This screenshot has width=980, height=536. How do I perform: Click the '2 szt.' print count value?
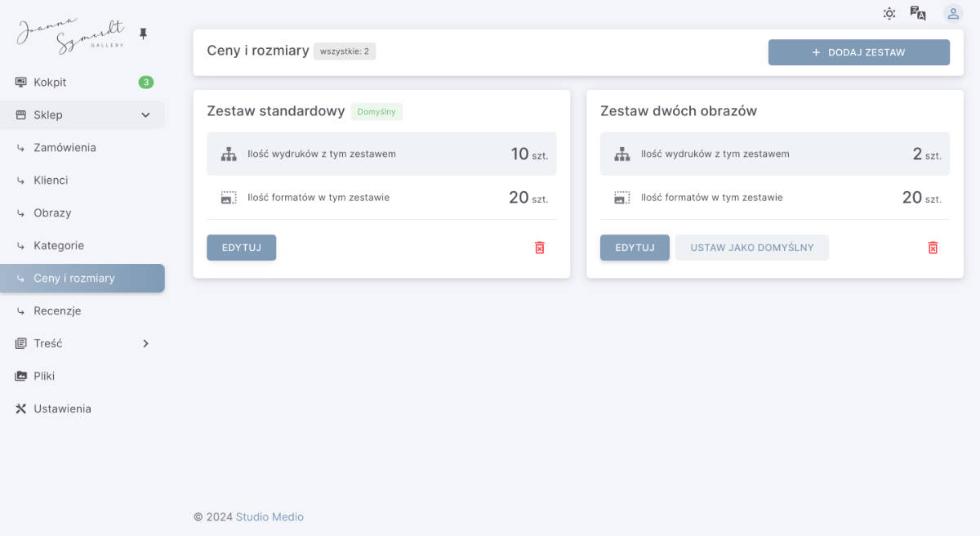pyautogui.click(x=927, y=154)
